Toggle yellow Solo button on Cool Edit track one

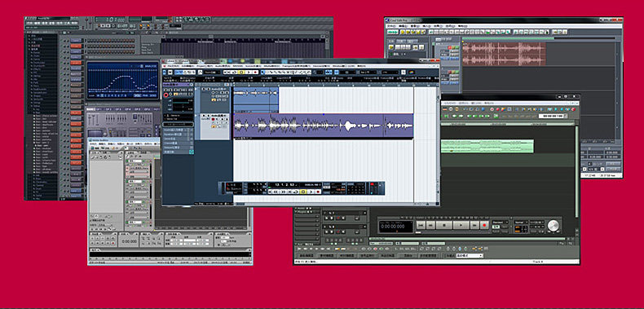coord(453,47)
